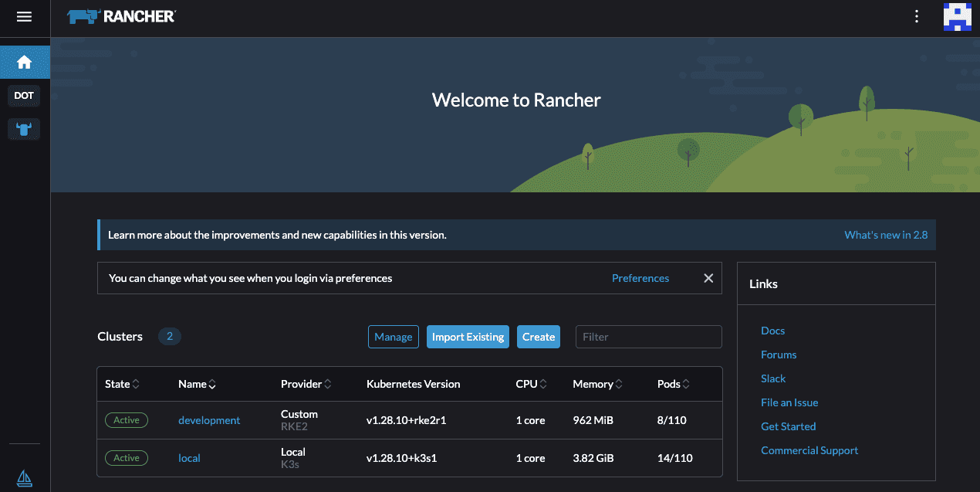The image size is (980, 492).
Task: Open the user avatar menu
Action: (958, 16)
